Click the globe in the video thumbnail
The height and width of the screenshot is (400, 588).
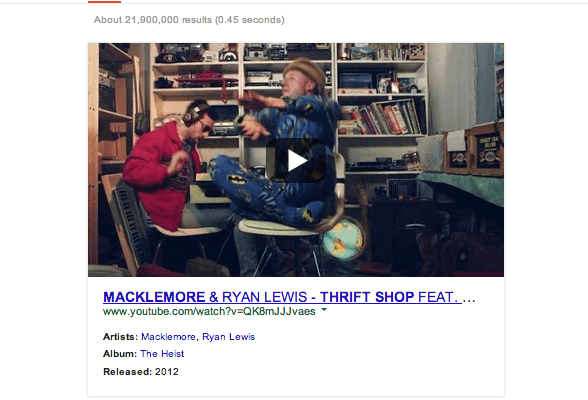coord(343,239)
